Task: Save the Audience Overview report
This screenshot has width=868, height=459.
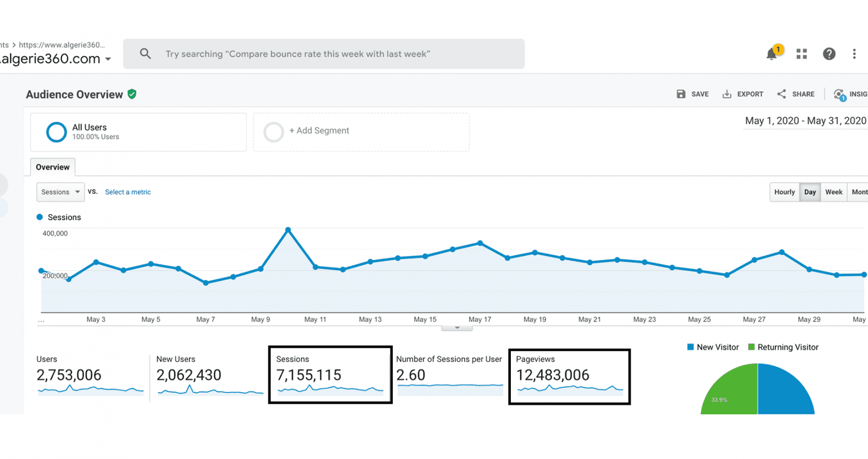Action: (693, 94)
